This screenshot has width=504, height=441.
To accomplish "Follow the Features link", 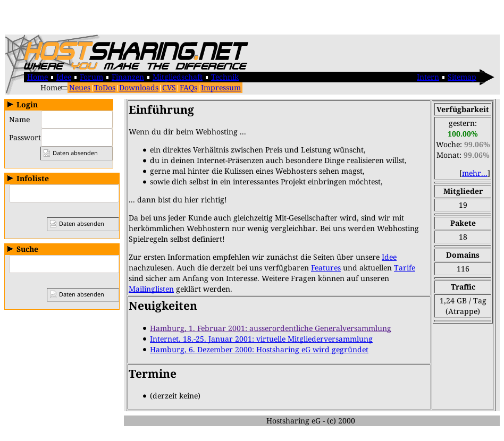I will click(x=325, y=268).
